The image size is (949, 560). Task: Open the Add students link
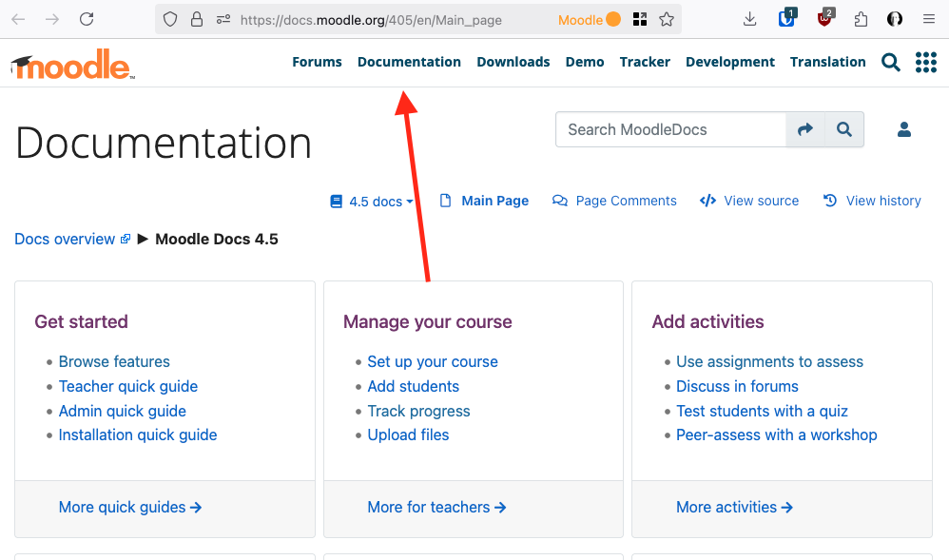414,386
